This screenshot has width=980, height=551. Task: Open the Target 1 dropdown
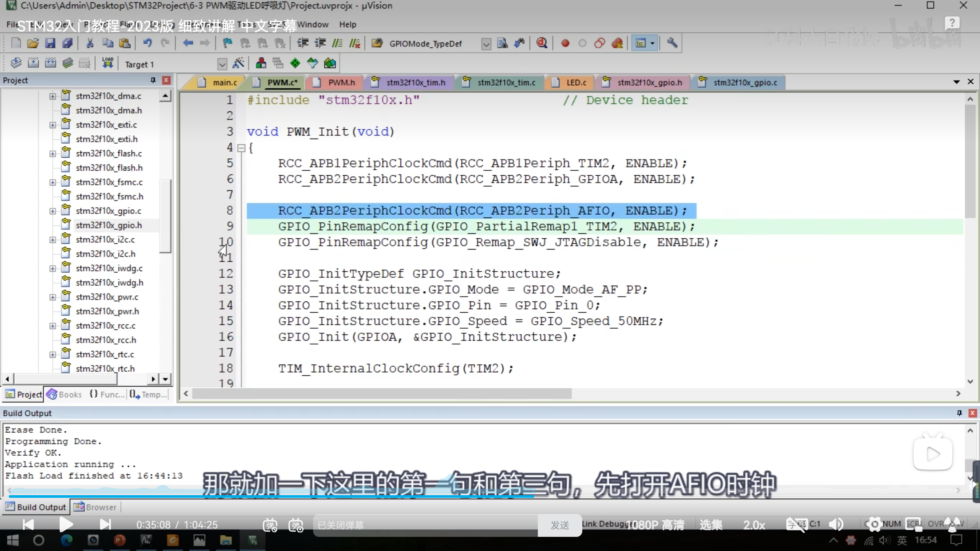tap(222, 64)
